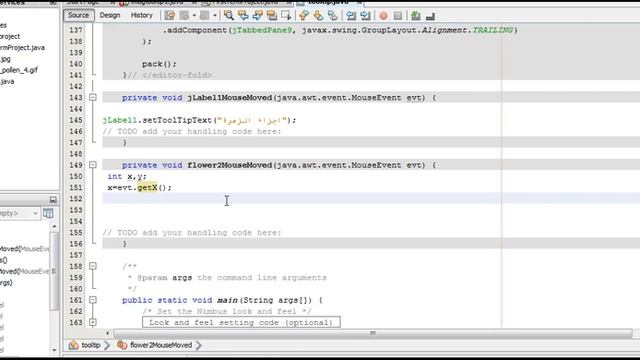Image resolution: width=640 pixels, height=360 pixels.
Task: Open the Navigator filter combo box
Action: pos(19,213)
